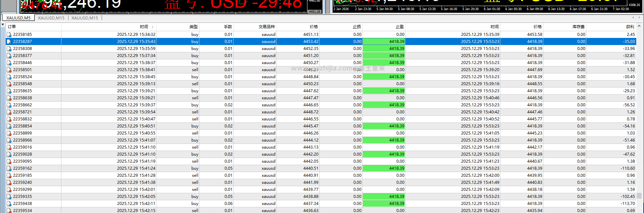Click the order icon for 22359240
Screen dimensions: 644x213
tap(9, 182)
